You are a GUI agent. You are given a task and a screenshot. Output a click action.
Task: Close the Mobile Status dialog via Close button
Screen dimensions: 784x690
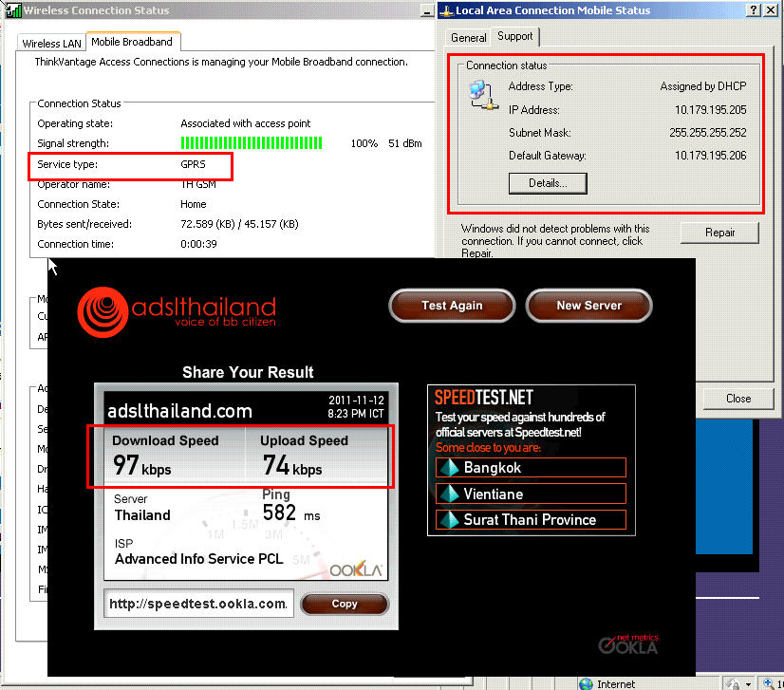[738, 398]
